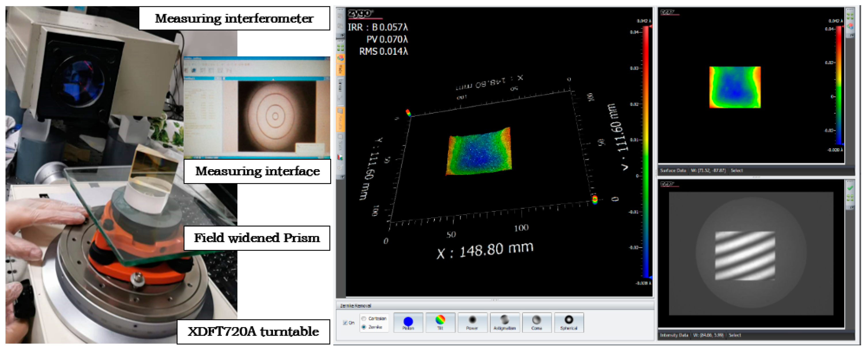Choose the Cartesian radio option
This screenshot has height=354, width=868.
[x=364, y=318]
